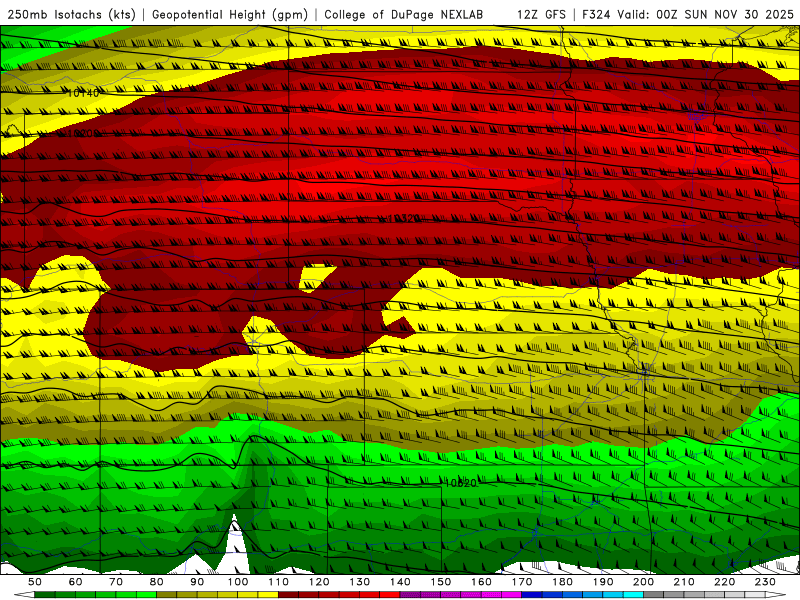Pick the olive swatch starting at 80 knots

tap(166, 595)
